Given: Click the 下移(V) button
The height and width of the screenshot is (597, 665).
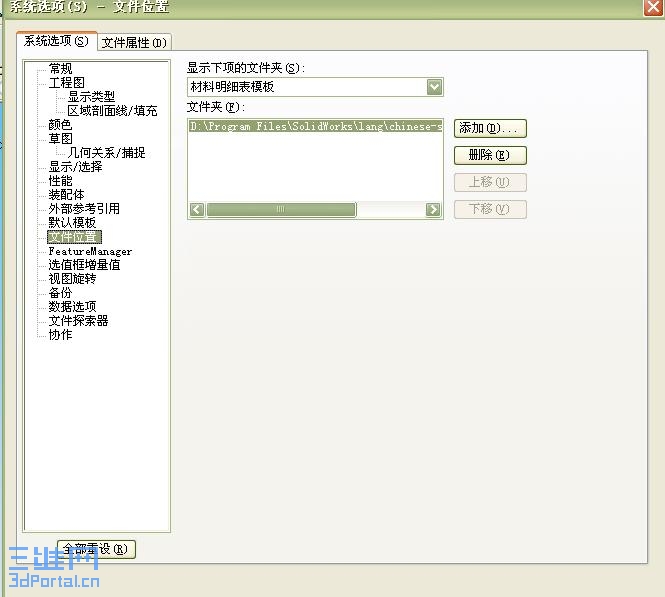Looking at the screenshot, I should pos(490,209).
